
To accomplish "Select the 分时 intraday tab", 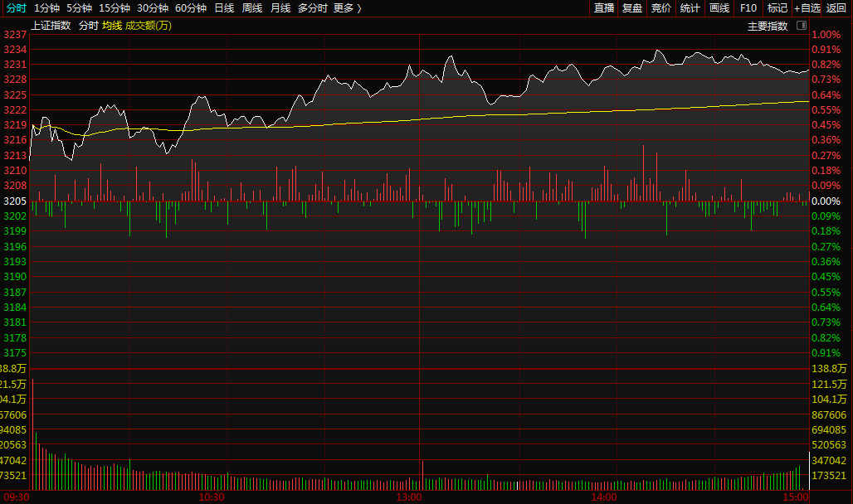I will click(17, 7).
